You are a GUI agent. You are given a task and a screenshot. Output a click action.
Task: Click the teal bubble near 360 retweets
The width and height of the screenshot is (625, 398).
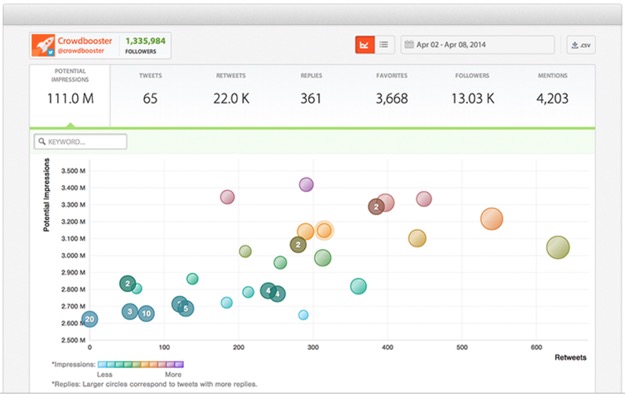(x=358, y=286)
